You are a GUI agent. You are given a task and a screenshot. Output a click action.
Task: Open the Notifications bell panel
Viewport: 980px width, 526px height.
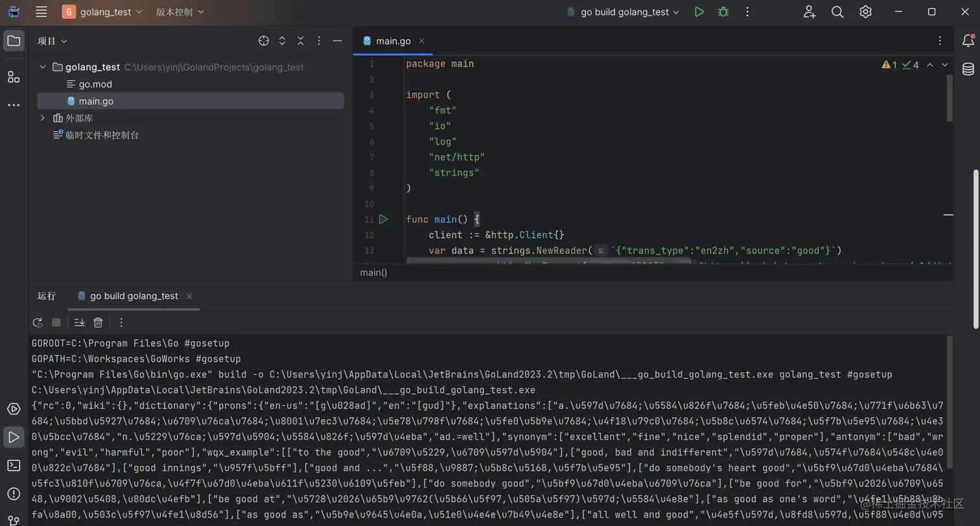pos(968,41)
